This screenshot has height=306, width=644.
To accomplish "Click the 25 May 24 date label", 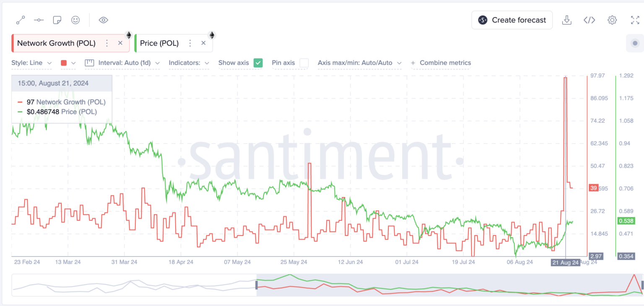I will click(x=294, y=262).
